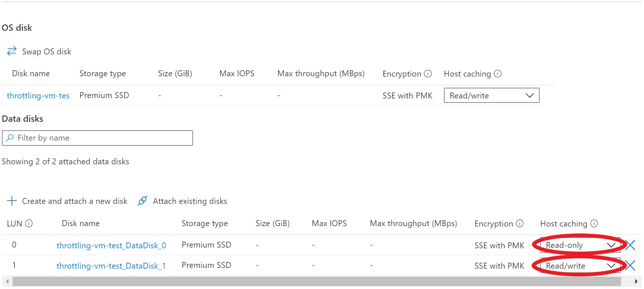Click the info icon beside OS disk Host caching

498,74
